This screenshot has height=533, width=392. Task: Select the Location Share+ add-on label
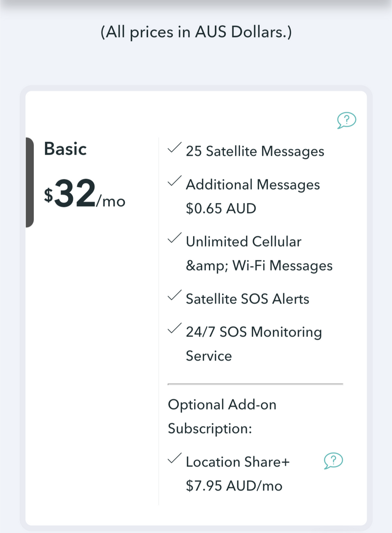tap(238, 462)
